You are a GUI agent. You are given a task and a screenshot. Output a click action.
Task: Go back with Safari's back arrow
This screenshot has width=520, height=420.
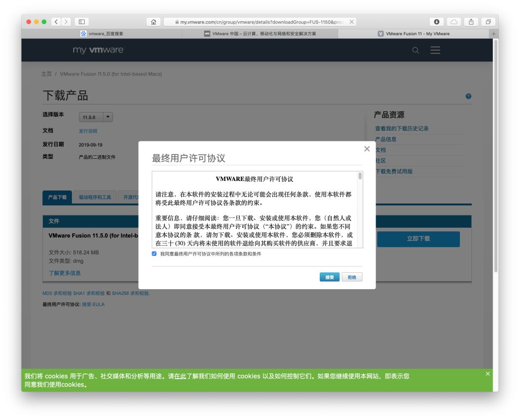tap(56, 22)
